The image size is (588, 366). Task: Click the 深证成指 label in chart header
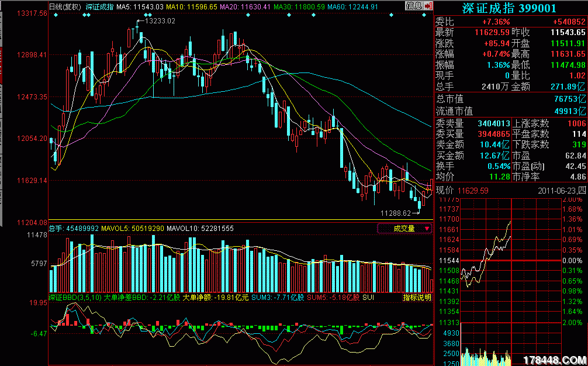99,7
